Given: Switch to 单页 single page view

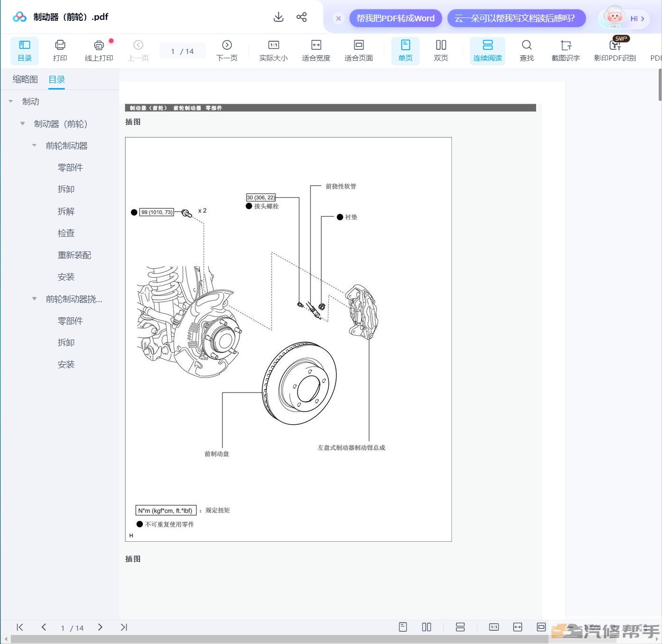Looking at the screenshot, I should point(406,51).
